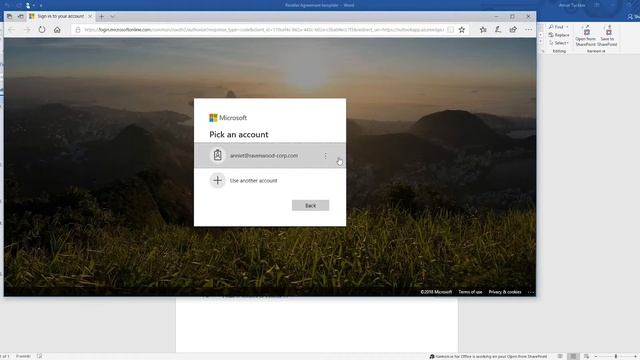The width and height of the screenshot is (640, 360).
Task: Switch to Print Layout view in Word
Action: click(x=573, y=356)
